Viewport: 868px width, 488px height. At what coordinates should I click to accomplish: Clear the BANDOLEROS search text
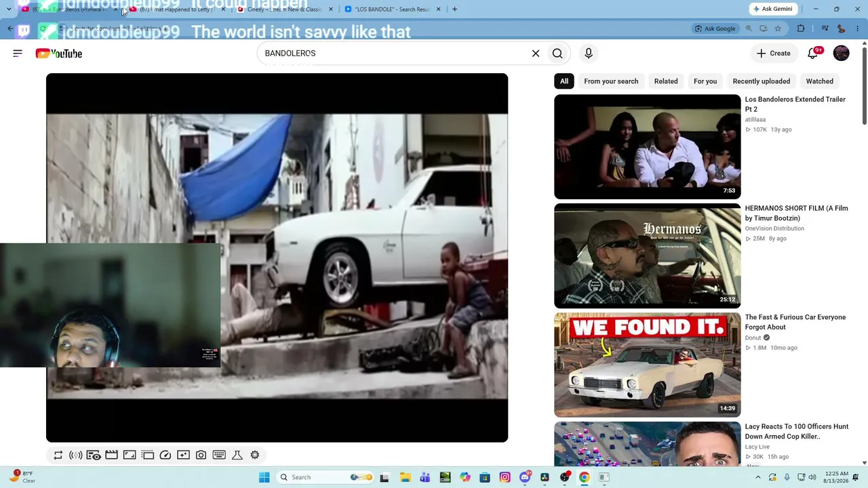coord(536,54)
